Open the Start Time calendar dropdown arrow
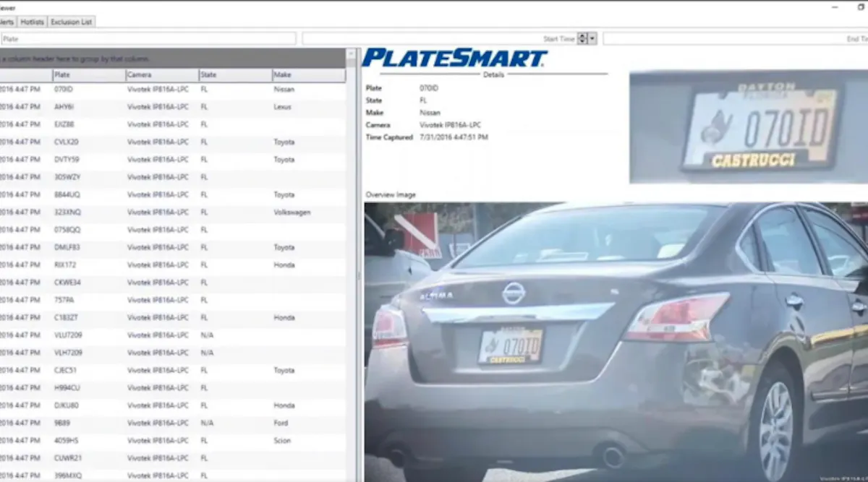The image size is (868, 482). click(x=593, y=38)
